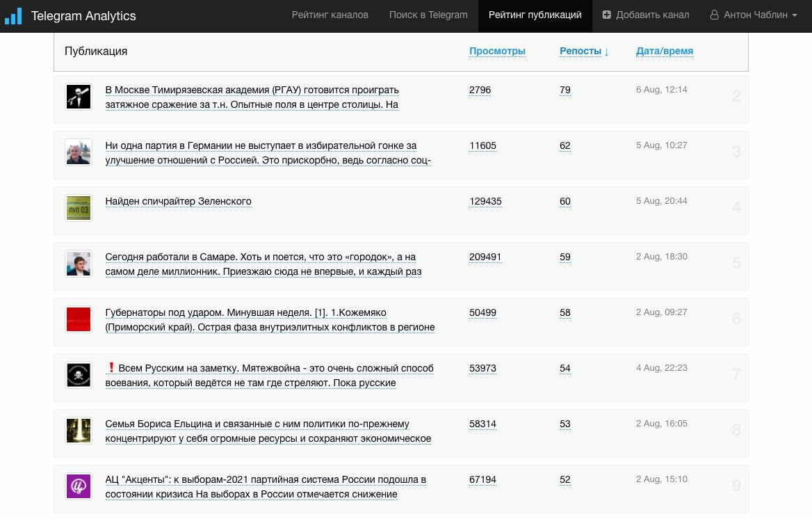Click the 129435 views count
Screen dimensions: 812x519
485,201
